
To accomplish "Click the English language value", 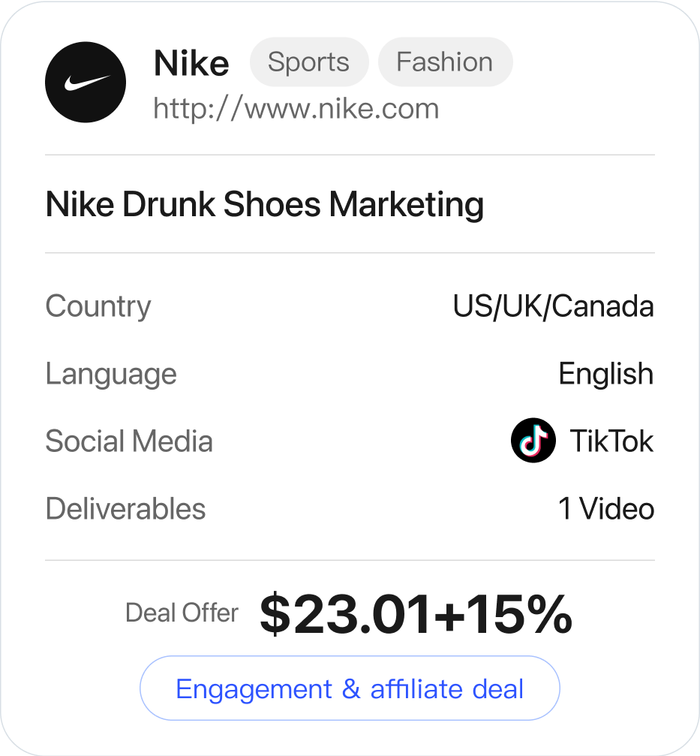I will (x=605, y=374).
